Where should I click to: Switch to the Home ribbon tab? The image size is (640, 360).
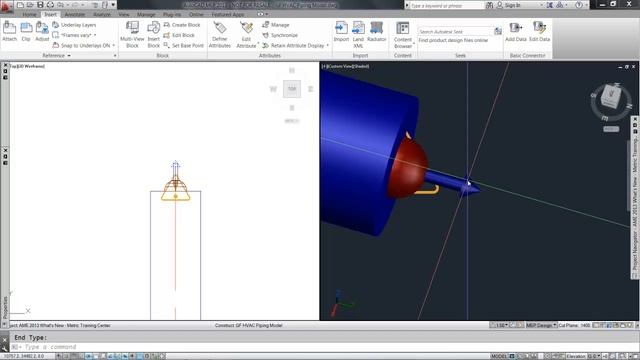(29, 14)
